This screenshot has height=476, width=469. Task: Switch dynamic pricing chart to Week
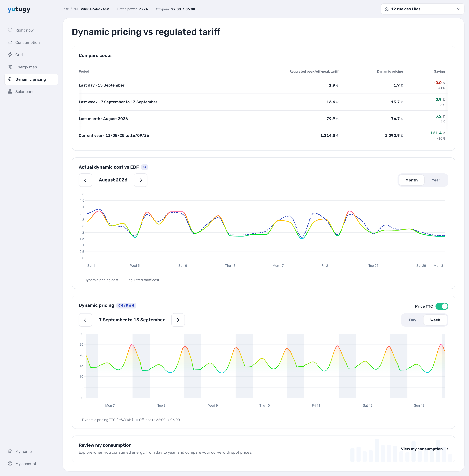(435, 320)
